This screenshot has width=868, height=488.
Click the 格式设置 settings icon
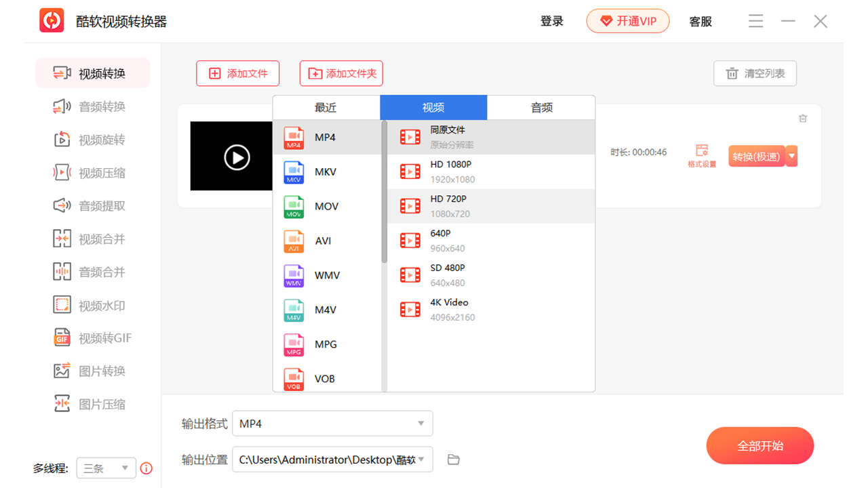coord(702,155)
